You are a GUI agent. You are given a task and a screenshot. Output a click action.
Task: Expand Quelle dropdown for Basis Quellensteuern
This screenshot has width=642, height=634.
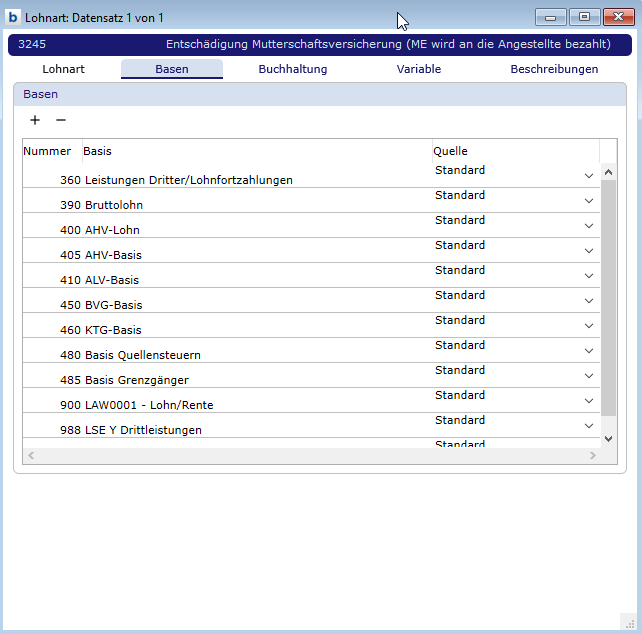pyautogui.click(x=589, y=351)
